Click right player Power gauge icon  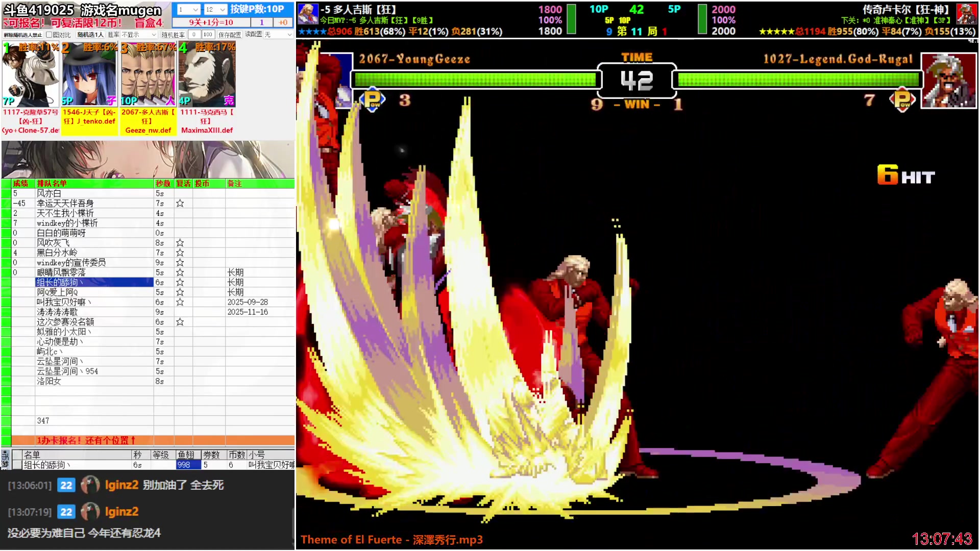coord(902,99)
